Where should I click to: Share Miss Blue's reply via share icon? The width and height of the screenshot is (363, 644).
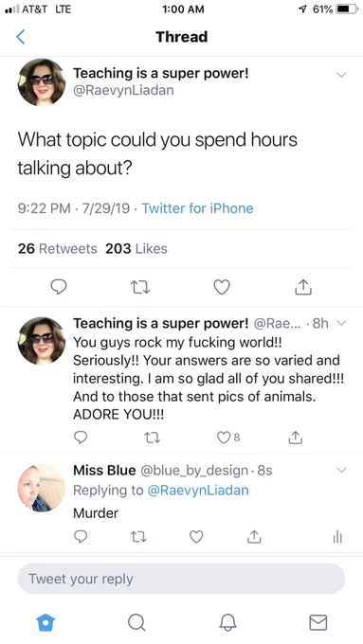pyautogui.click(x=254, y=536)
